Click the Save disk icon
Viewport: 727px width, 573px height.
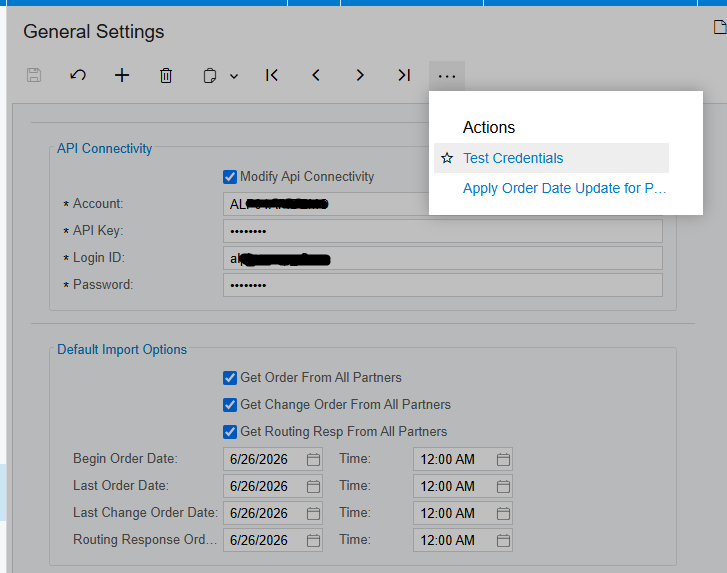34,75
